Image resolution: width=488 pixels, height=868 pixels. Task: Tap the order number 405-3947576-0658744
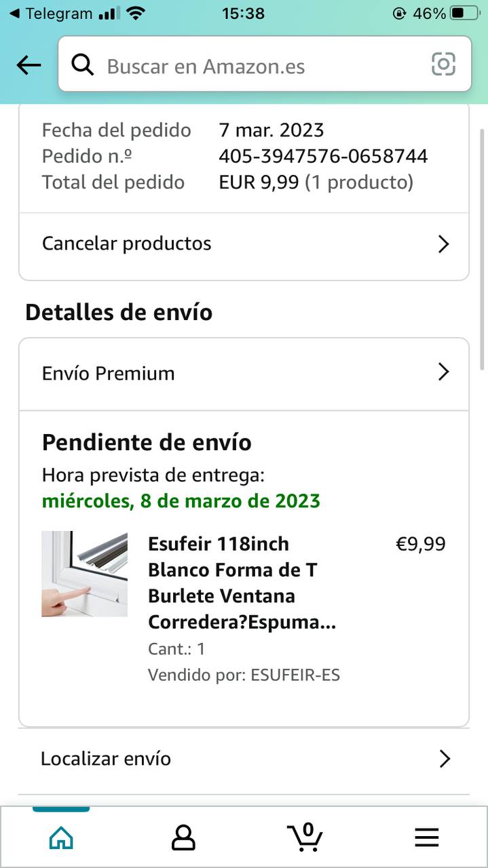pyautogui.click(x=323, y=156)
